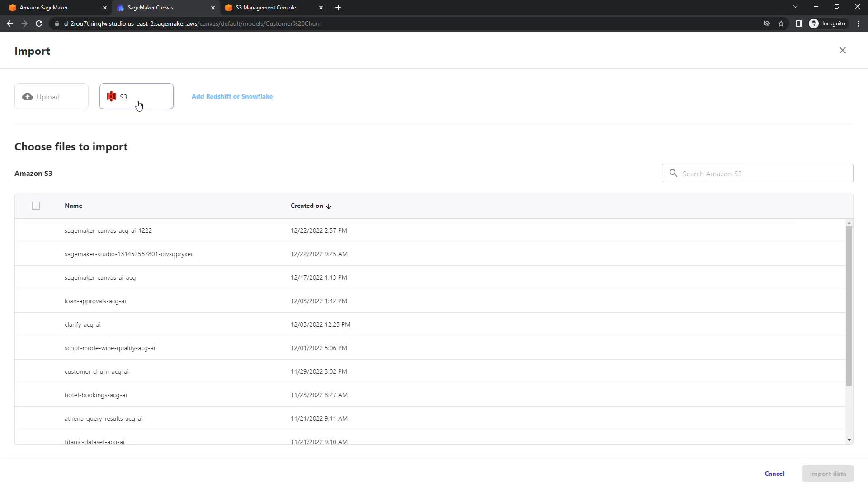Open the tab search chevron in the browser
This screenshot has width=868, height=488.
pos(795,7)
